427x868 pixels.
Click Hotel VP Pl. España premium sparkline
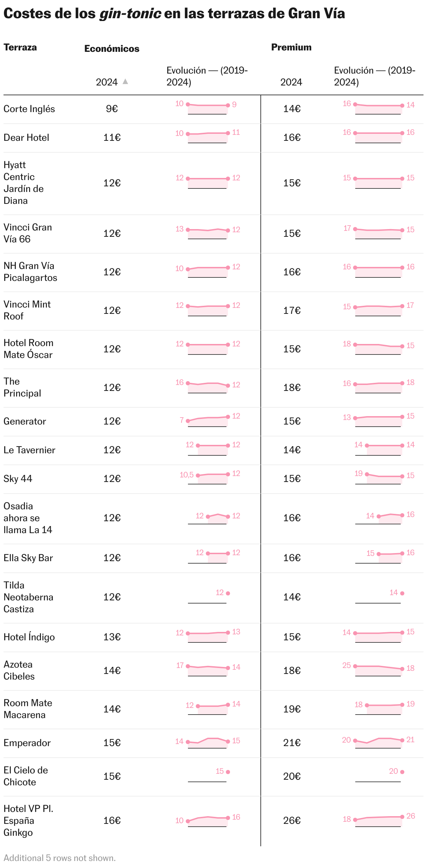(378, 820)
